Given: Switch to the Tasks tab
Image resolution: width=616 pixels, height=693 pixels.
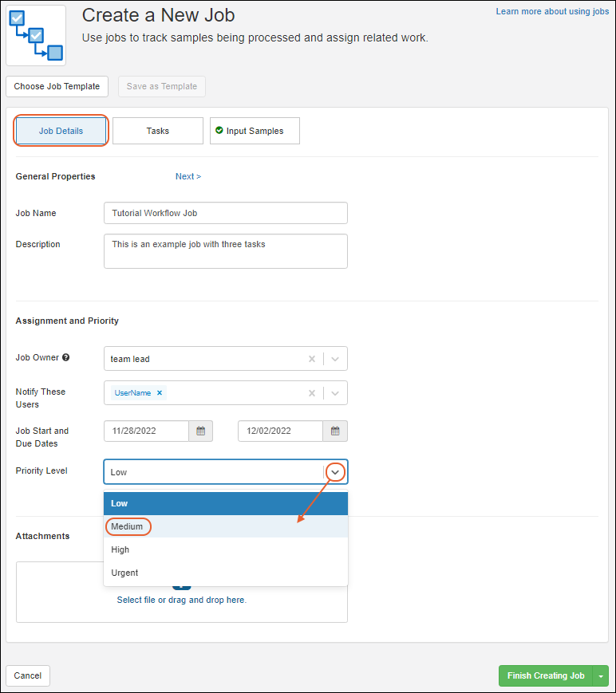Looking at the screenshot, I should coord(158,131).
